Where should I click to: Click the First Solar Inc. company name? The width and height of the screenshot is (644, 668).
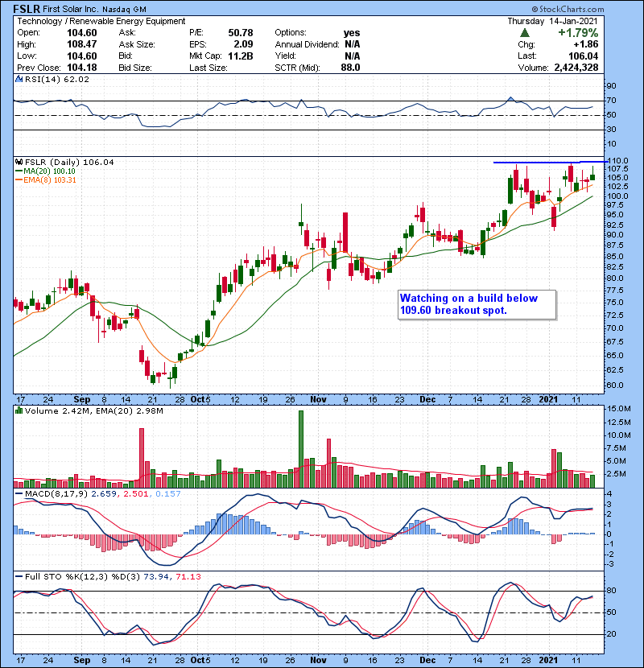point(71,9)
